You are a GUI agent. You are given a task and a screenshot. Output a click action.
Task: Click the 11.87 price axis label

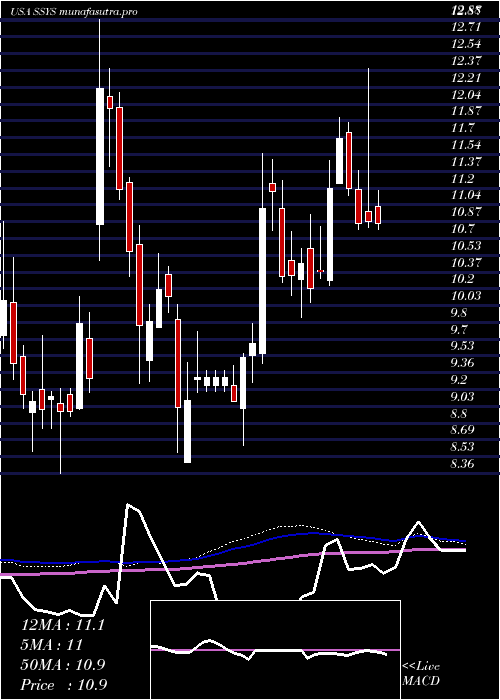click(x=466, y=111)
